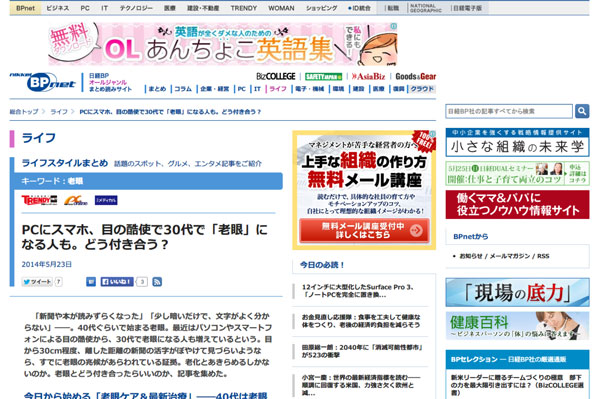The image size is (600, 399).
Task: Click the お知らせ / メールマガジン / RSS link
Action: (504, 256)
